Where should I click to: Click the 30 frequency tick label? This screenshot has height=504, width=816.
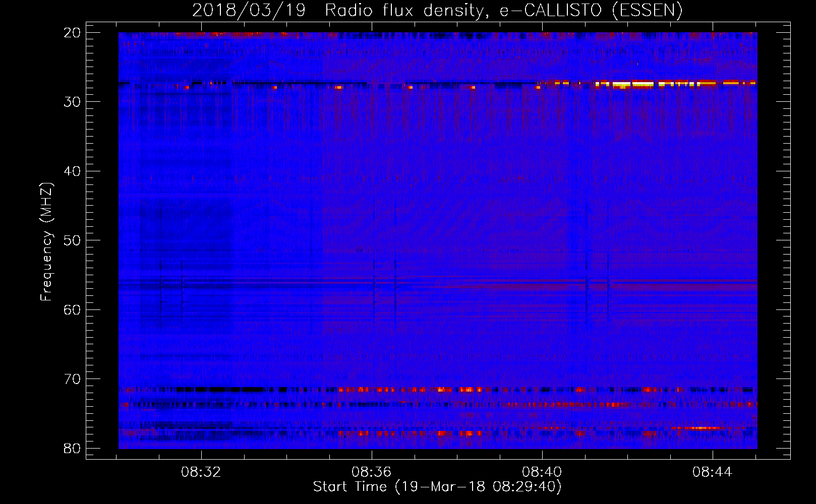point(73,102)
